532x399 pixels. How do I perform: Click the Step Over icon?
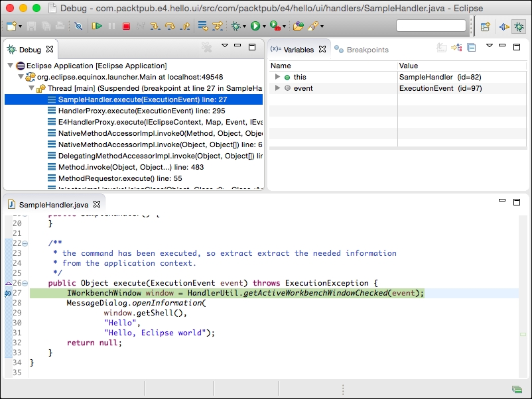tap(170, 27)
